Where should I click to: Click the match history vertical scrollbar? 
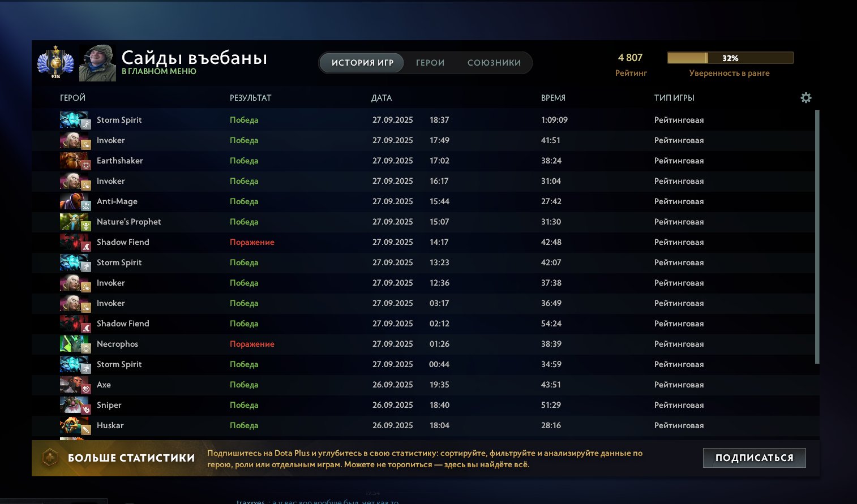point(817,238)
